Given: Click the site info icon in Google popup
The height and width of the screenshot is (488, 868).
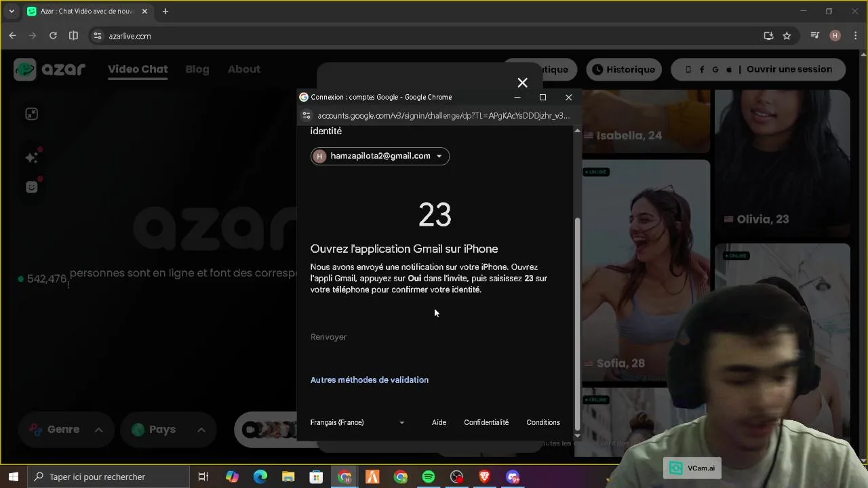Looking at the screenshot, I should coord(307,116).
